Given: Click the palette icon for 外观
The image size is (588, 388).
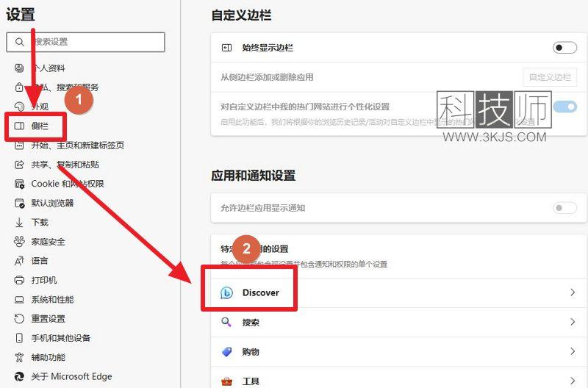Looking at the screenshot, I should click(19, 107).
